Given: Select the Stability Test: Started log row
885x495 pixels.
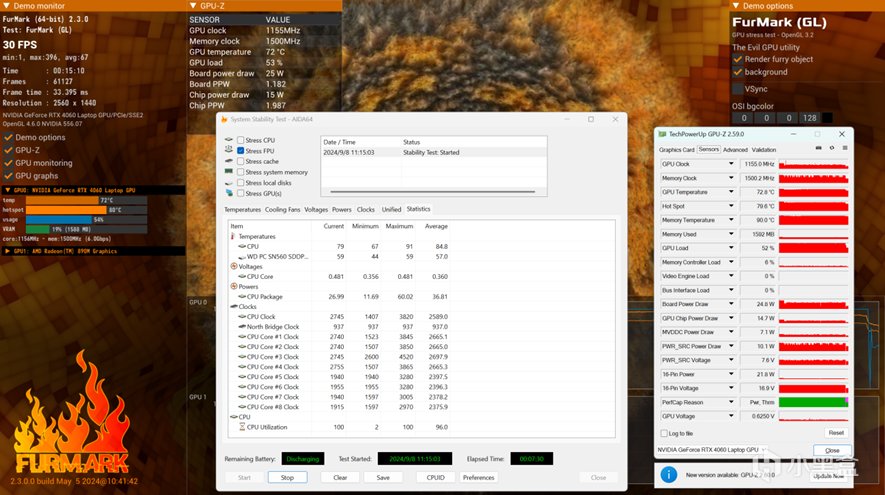Looking at the screenshot, I should pos(433,152).
